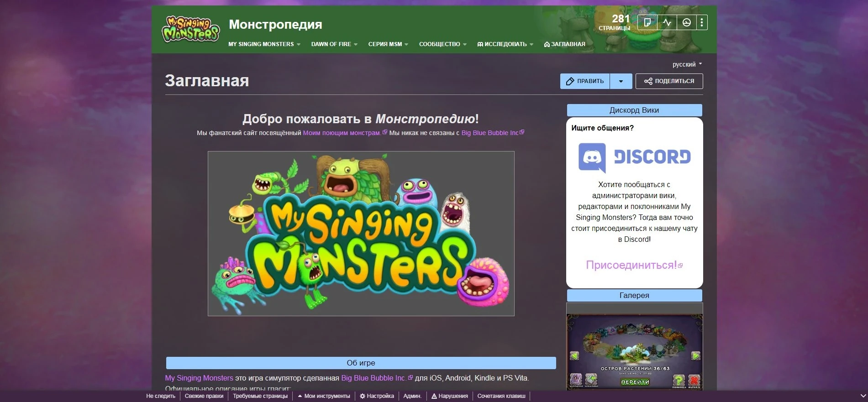Click the ПРАВИТЬ edit button
Image resolution: width=868 pixels, height=402 pixels.
[x=585, y=81]
